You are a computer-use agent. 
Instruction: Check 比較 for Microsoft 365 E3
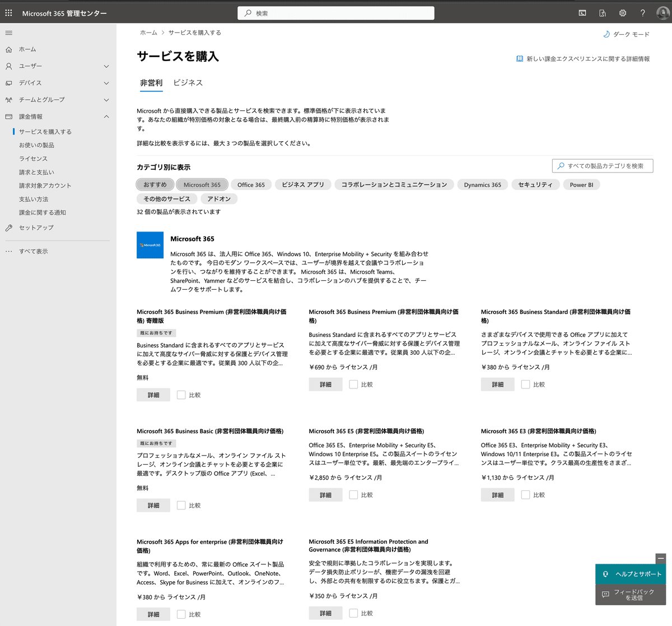click(525, 495)
